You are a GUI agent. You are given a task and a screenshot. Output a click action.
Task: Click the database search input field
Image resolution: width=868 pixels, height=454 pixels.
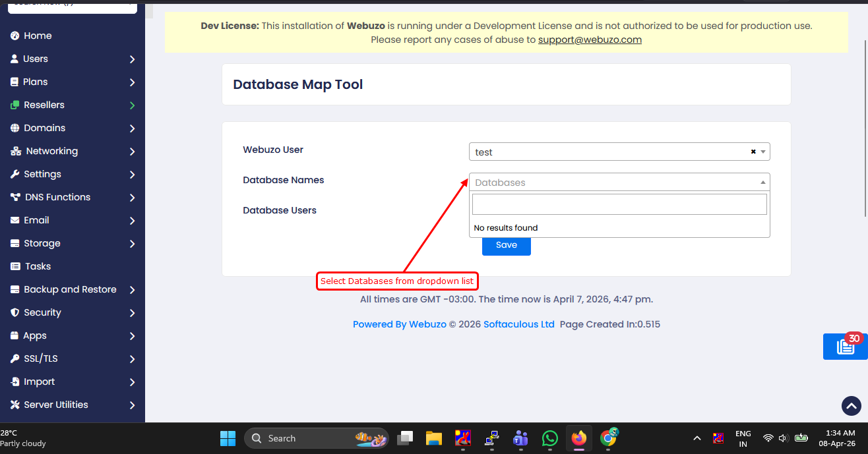click(x=619, y=204)
